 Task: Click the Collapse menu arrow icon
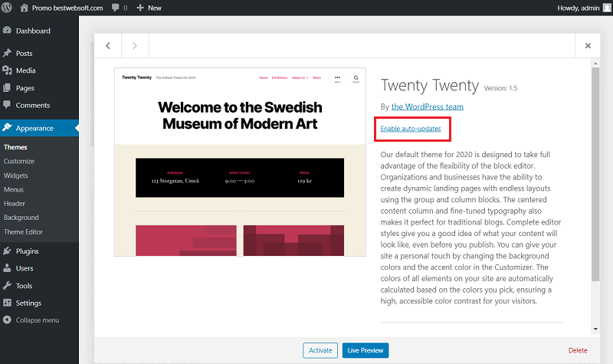(x=7, y=320)
